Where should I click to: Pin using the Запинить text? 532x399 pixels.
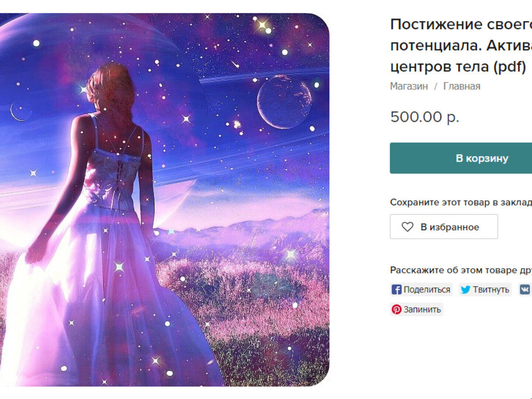tap(422, 309)
